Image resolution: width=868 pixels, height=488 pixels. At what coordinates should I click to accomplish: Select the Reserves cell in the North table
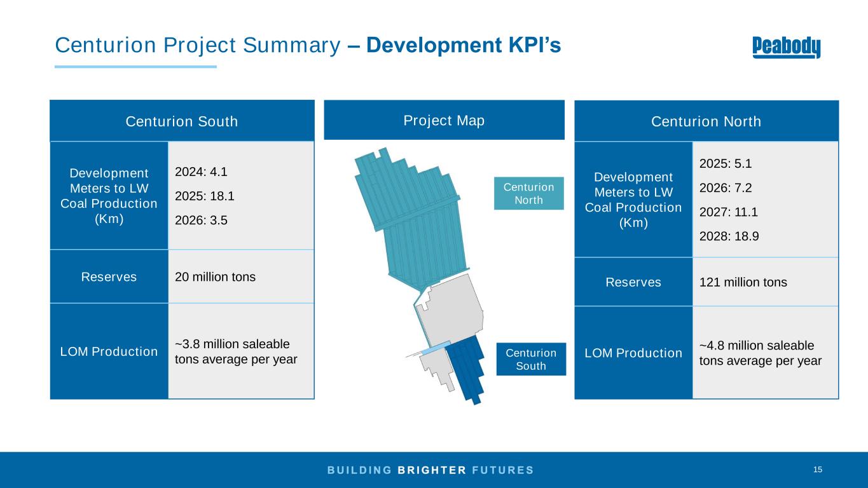tap(633, 282)
